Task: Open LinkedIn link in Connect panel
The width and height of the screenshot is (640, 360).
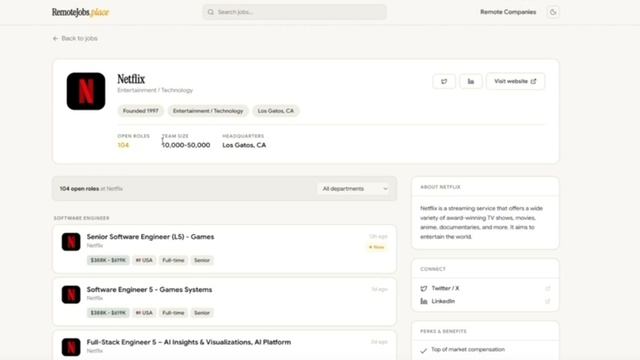Action: coord(443,301)
